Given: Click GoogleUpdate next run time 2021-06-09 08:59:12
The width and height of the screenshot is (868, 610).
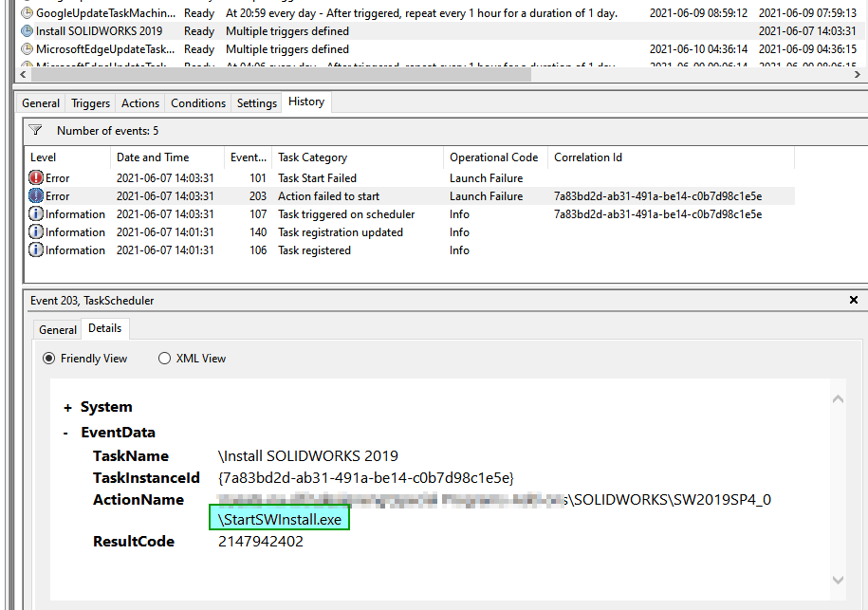Looking at the screenshot, I should point(698,12).
